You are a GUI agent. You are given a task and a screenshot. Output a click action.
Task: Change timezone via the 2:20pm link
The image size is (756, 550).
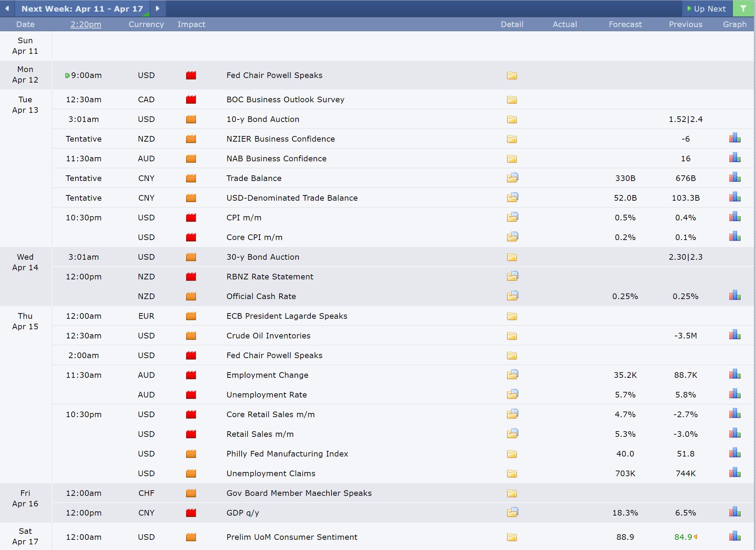pos(86,24)
